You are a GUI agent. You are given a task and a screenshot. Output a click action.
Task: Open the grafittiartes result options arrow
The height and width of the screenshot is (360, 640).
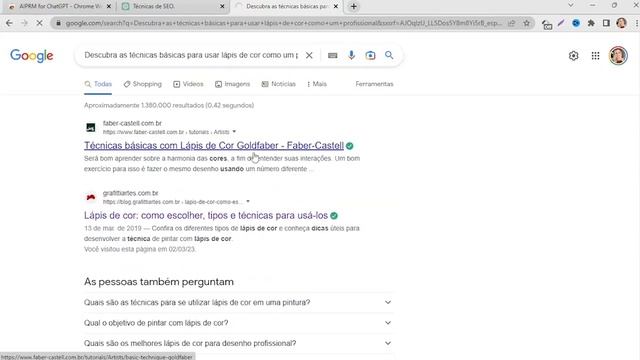(x=248, y=202)
